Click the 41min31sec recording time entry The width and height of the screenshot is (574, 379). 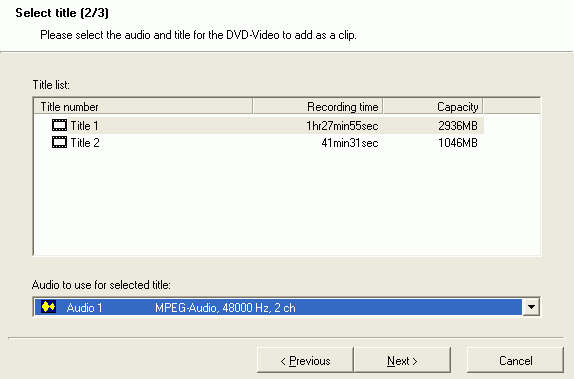click(x=350, y=143)
